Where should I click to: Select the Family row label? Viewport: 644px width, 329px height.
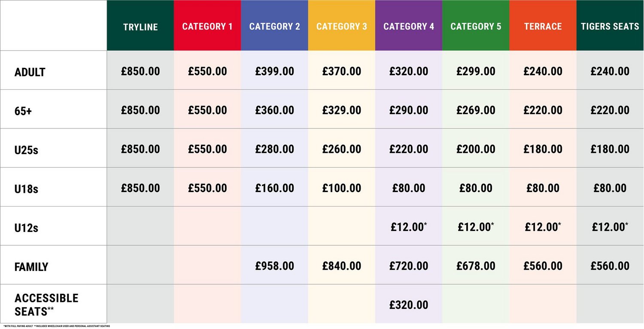[31, 267]
